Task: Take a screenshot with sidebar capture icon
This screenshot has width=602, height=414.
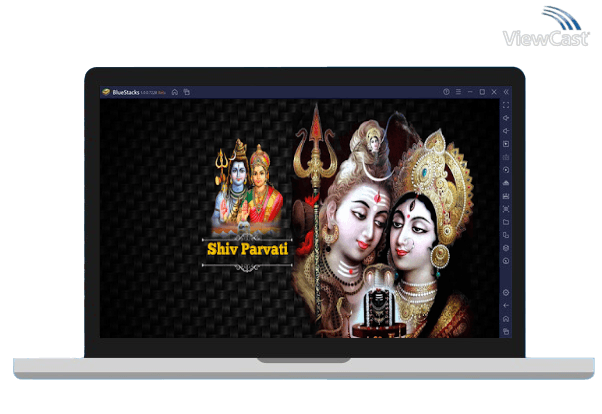Action: (506, 209)
